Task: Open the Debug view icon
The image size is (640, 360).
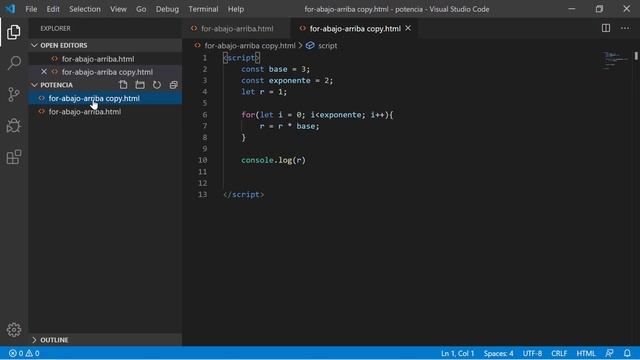Action: (14, 126)
